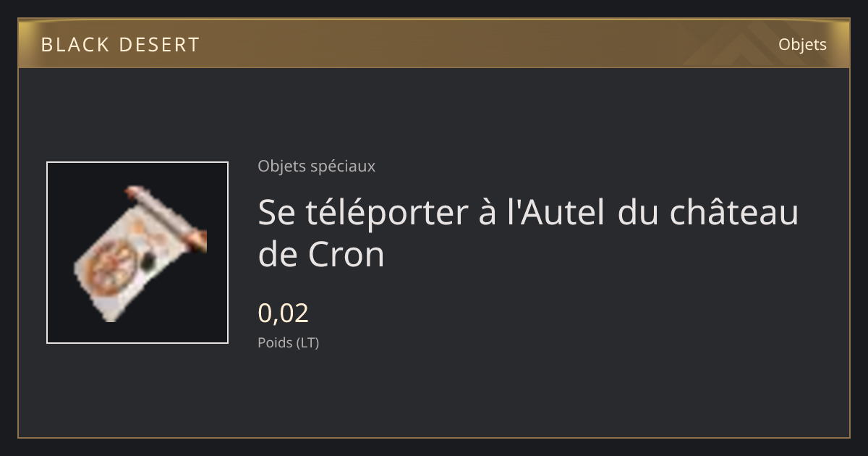Go to the Objets section label

[x=802, y=44]
